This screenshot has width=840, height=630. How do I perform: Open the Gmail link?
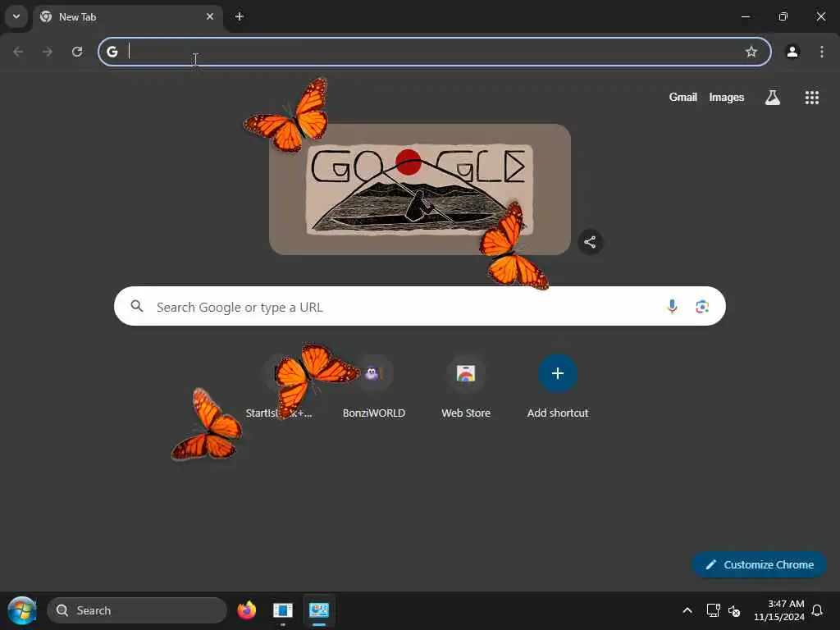click(682, 97)
